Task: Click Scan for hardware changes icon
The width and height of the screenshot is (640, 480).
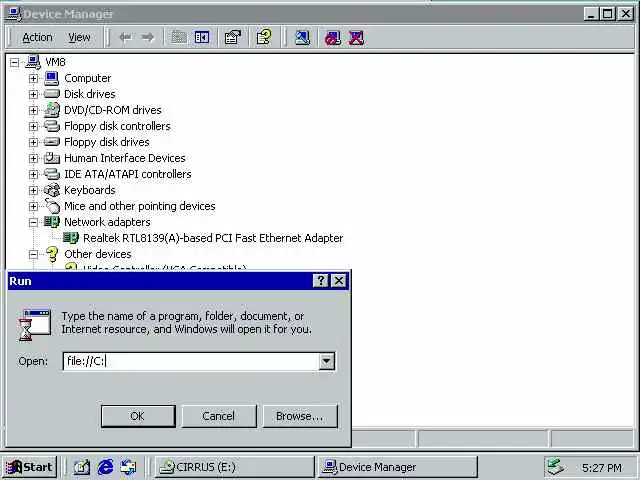Action: tap(302, 38)
